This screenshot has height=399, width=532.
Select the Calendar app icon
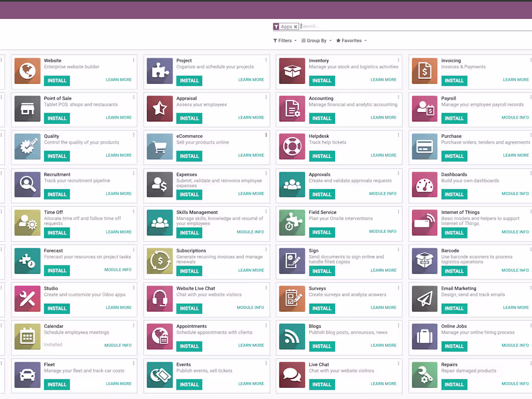pos(27,337)
